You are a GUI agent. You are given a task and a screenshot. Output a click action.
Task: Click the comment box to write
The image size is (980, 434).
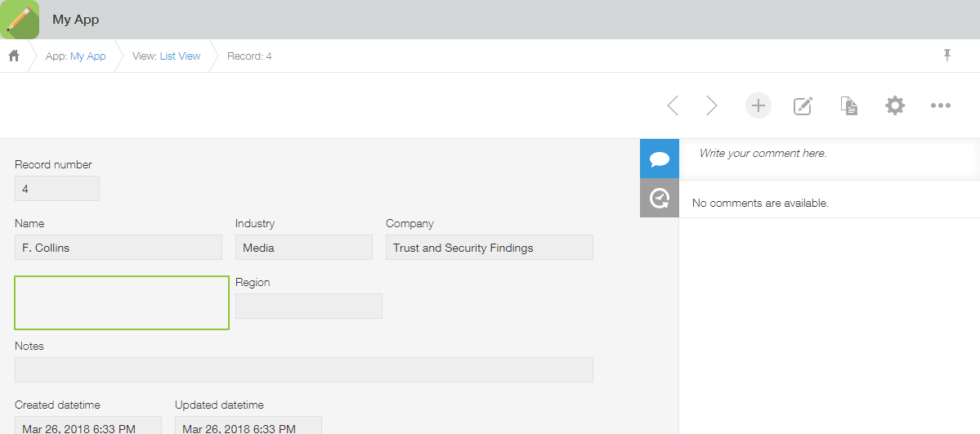pos(829,154)
